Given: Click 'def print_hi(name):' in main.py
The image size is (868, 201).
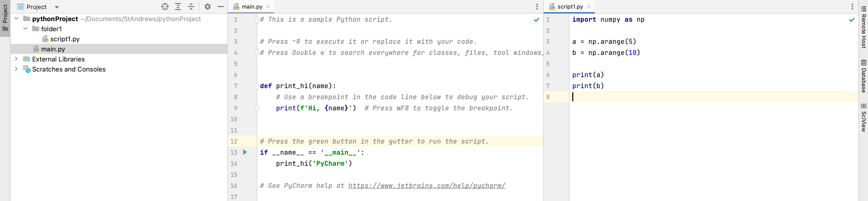Looking at the screenshot, I should tap(298, 86).
